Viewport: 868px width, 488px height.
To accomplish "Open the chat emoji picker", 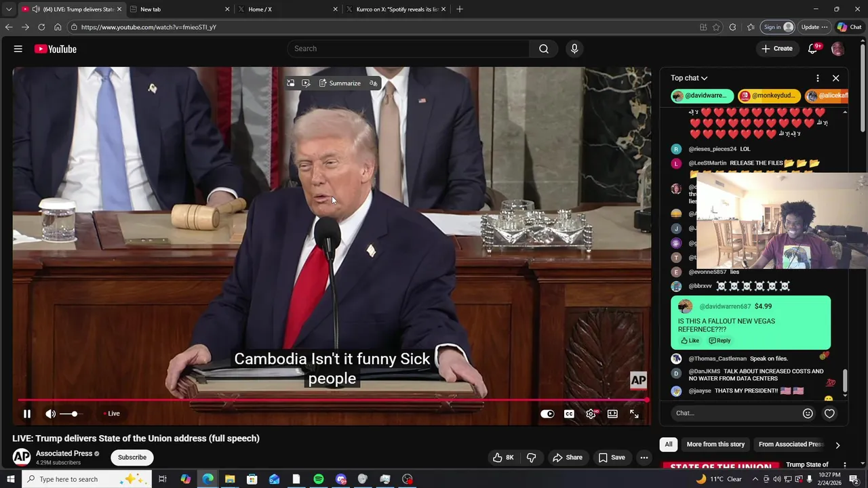I will 808,413.
